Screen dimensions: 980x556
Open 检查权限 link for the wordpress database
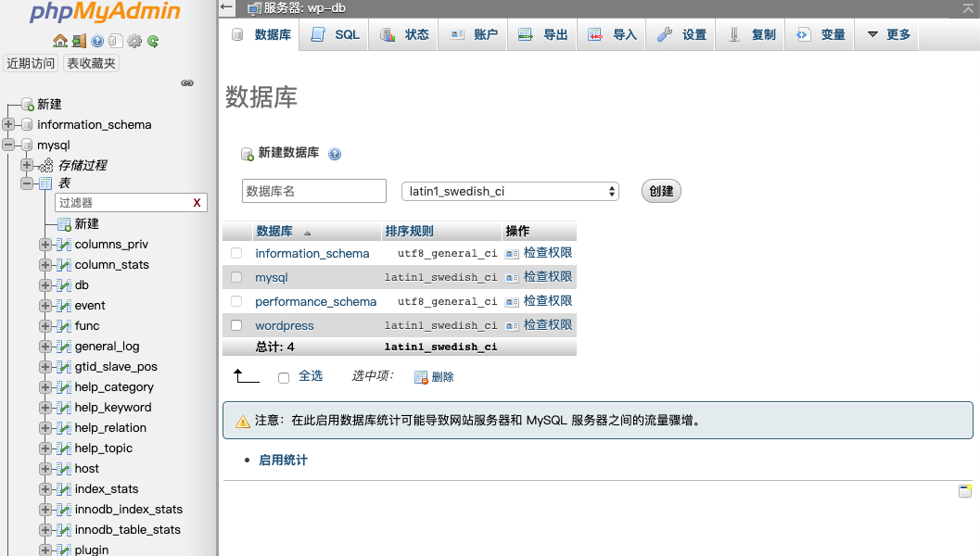click(547, 325)
